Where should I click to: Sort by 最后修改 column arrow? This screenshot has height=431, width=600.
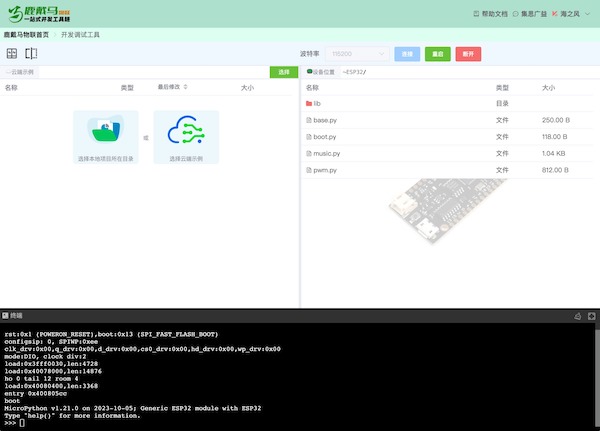click(186, 88)
